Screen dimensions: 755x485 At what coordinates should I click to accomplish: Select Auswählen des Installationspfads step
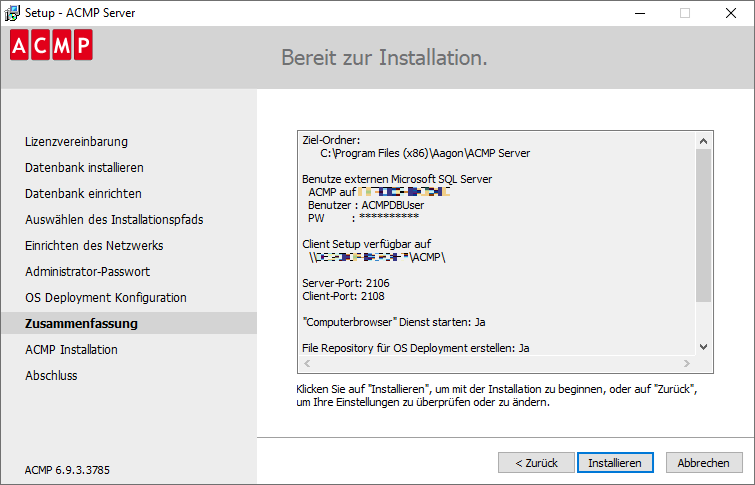(114, 220)
